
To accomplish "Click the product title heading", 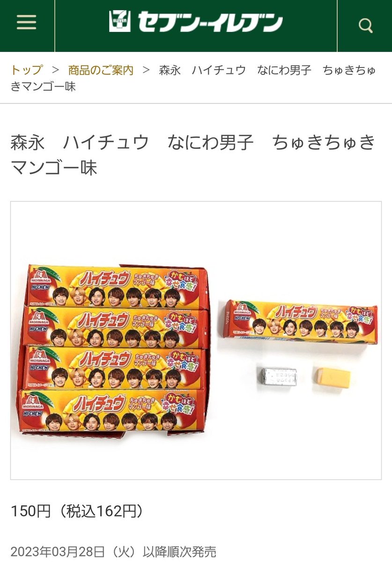I will pos(193,155).
